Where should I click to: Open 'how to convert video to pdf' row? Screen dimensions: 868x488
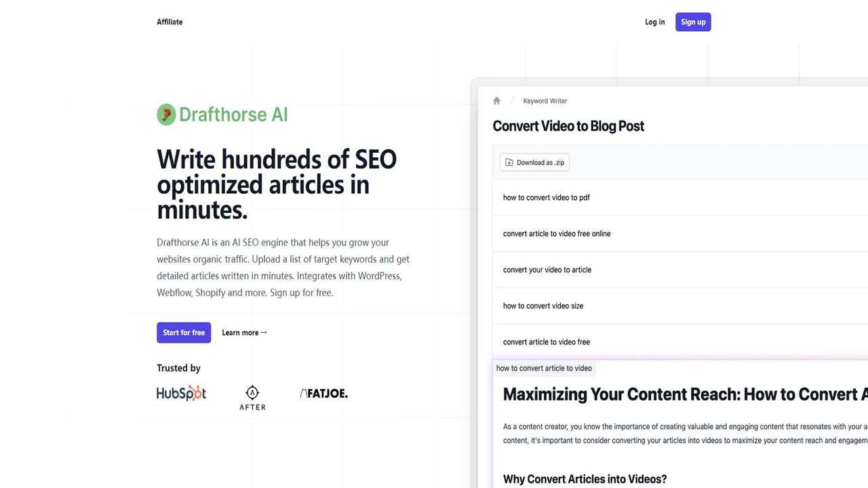click(x=680, y=197)
